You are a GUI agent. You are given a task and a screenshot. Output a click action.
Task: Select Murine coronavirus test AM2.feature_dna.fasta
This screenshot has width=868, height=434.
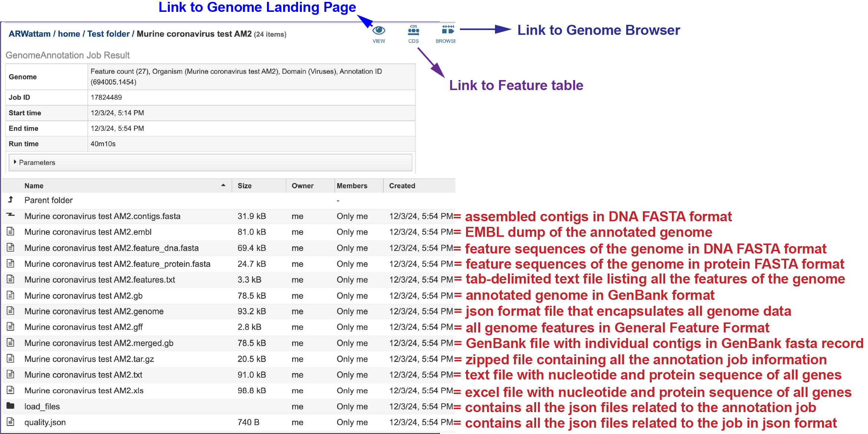pos(112,248)
